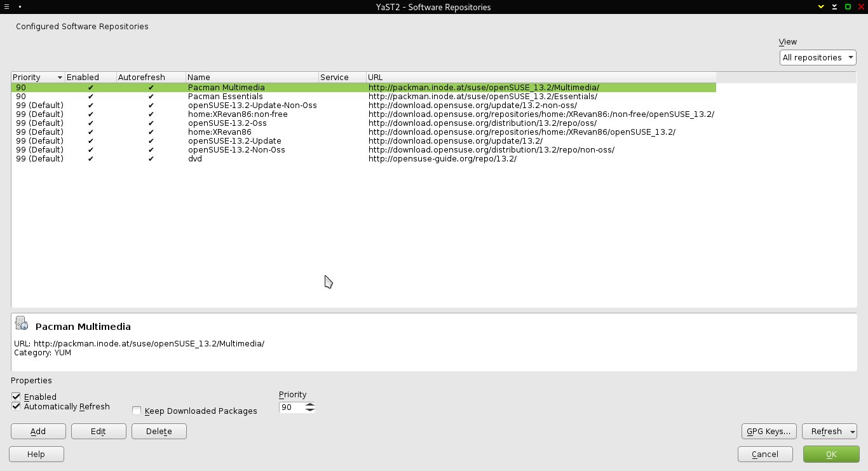Click the Enabled checkmark in the openSUSE-13.2-Oss row
The image size is (868, 471).
(x=91, y=123)
